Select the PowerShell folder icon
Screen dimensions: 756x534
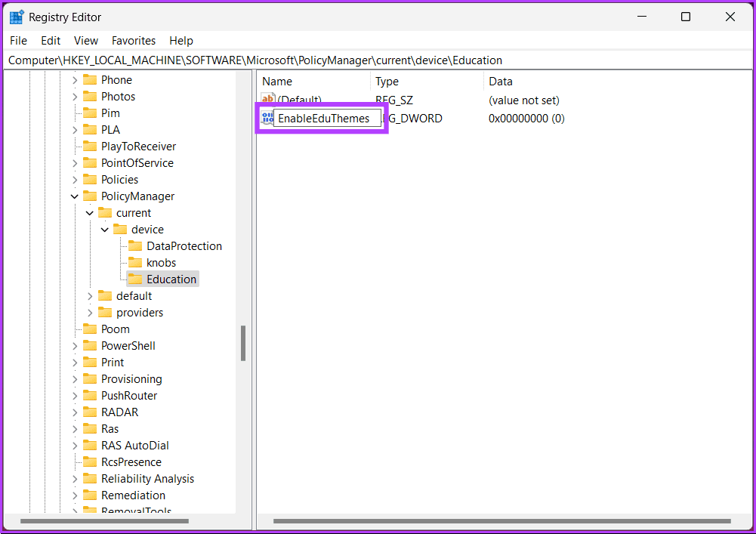point(90,345)
